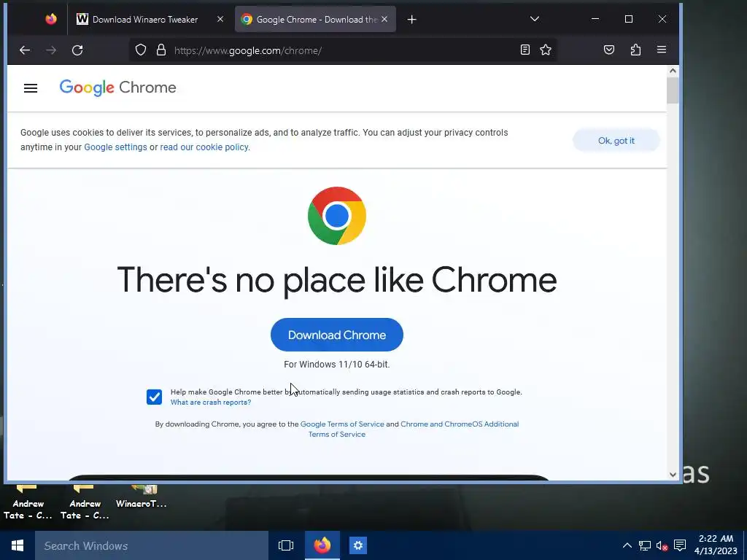The width and height of the screenshot is (747, 560).
Task: Click scrollbar down arrow on page
Action: coord(673,474)
